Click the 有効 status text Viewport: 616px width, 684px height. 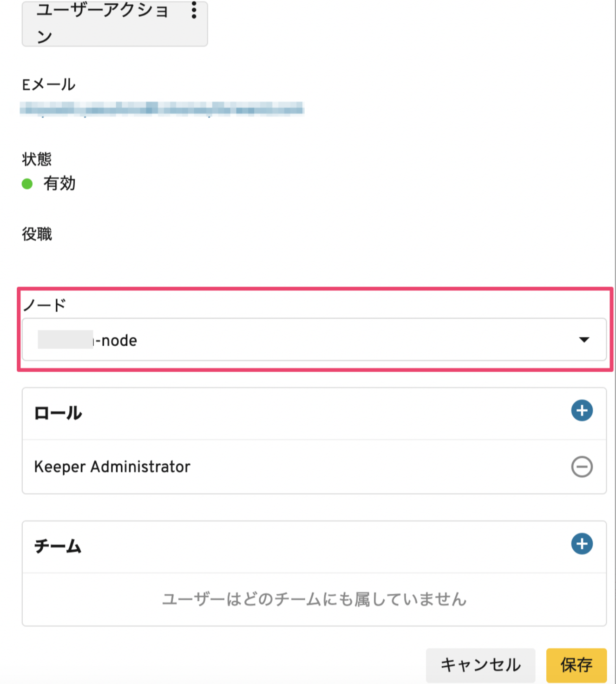(59, 184)
